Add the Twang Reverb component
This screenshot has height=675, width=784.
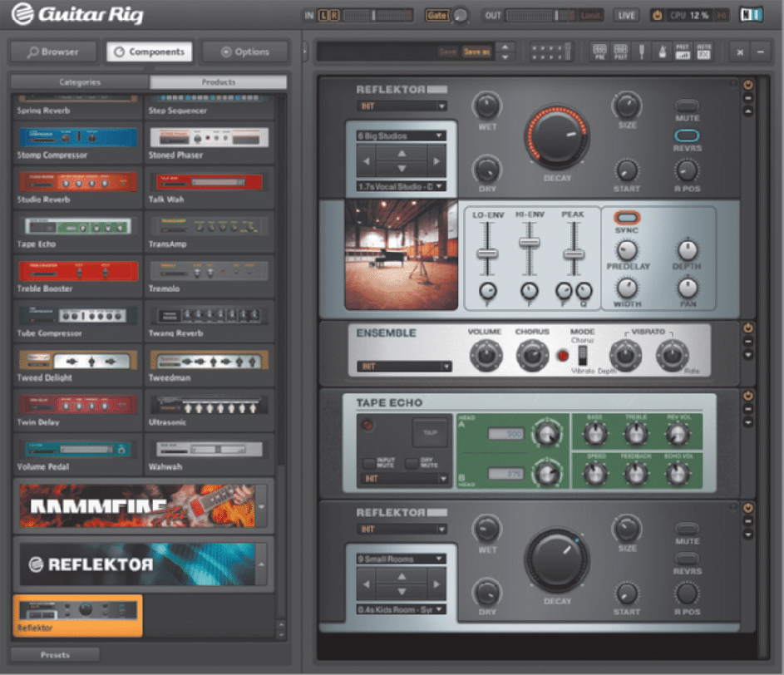(x=209, y=321)
